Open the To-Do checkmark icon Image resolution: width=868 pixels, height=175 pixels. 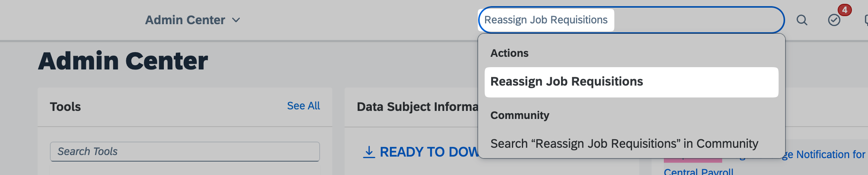(x=834, y=20)
